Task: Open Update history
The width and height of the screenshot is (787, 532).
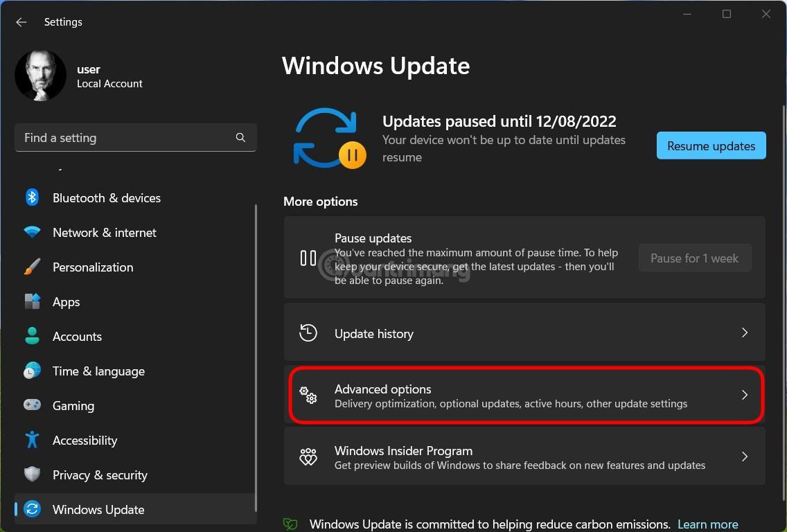Action: click(524, 332)
